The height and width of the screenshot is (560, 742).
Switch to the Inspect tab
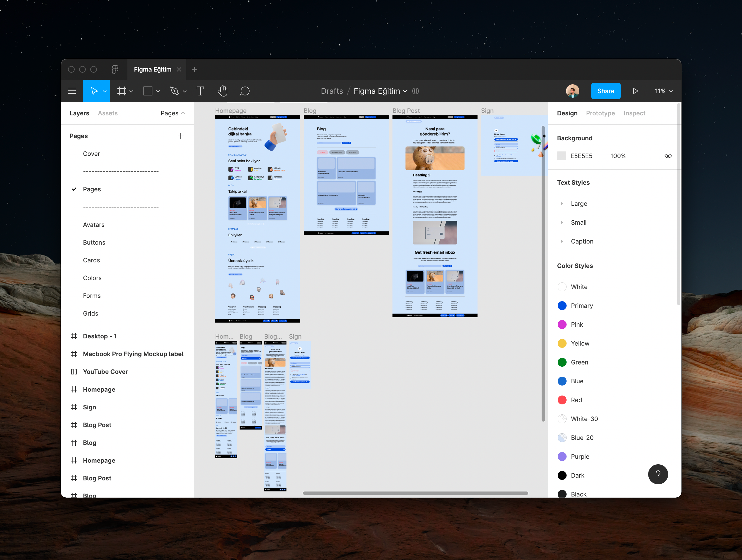[x=634, y=113]
